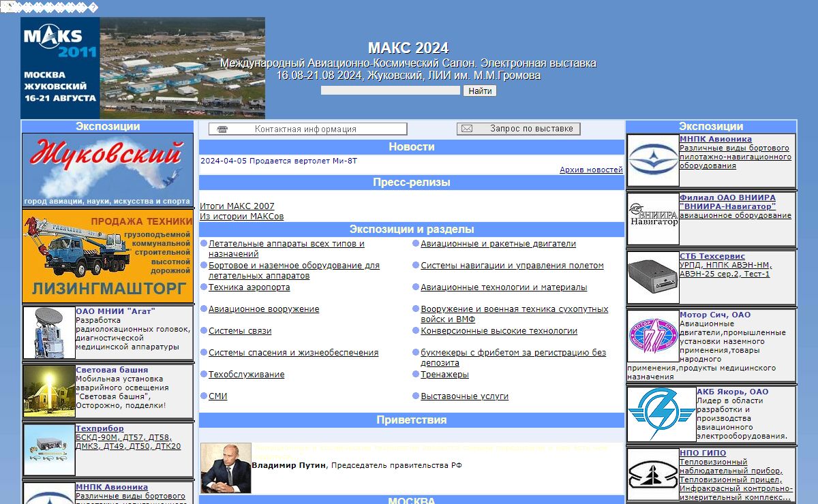Open Системы связи section
818x504 pixels.
click(x=240, y=331)
